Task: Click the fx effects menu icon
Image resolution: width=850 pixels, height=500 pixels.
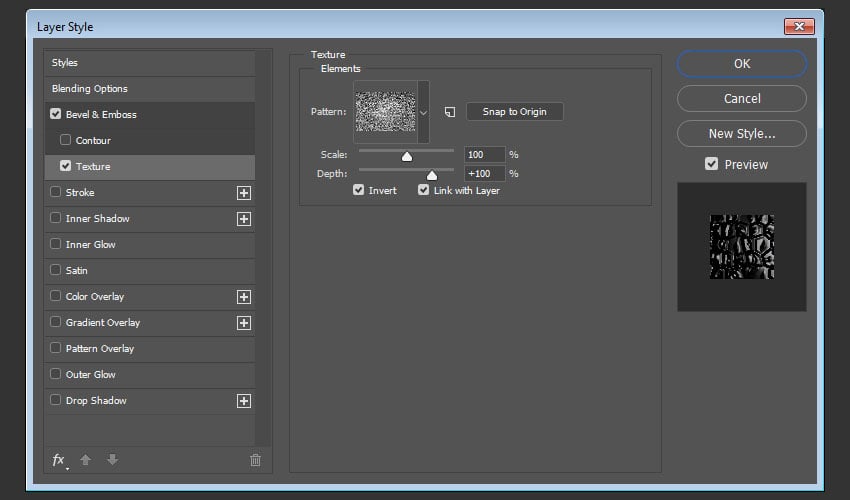Action: point(58,460)
